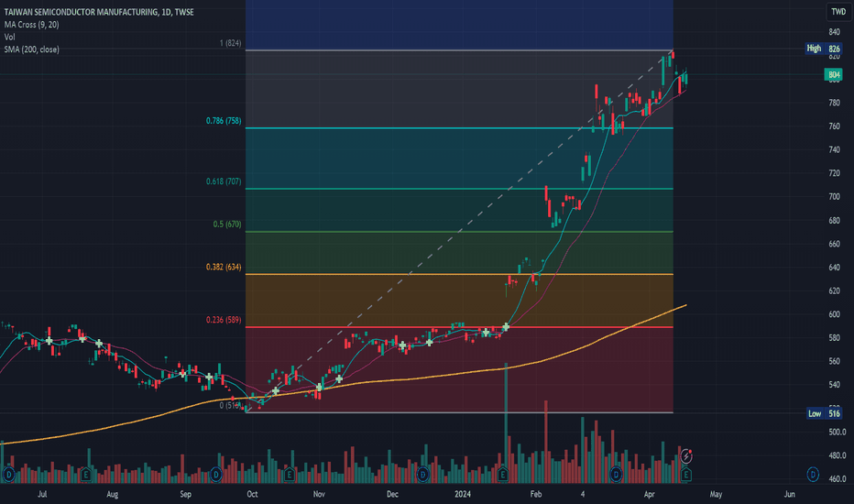
Task: Select the Fib level label 1 (824)
Action: pos(230,43)
